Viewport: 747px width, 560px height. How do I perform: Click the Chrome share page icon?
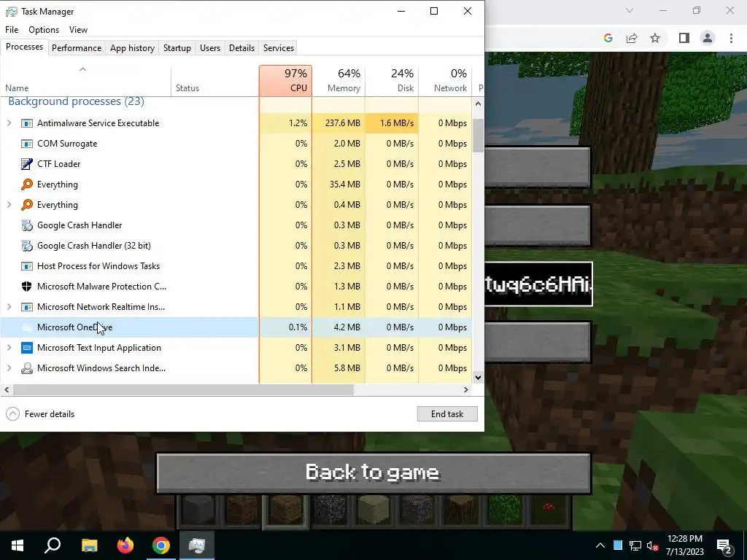click(x=632, y=38)
